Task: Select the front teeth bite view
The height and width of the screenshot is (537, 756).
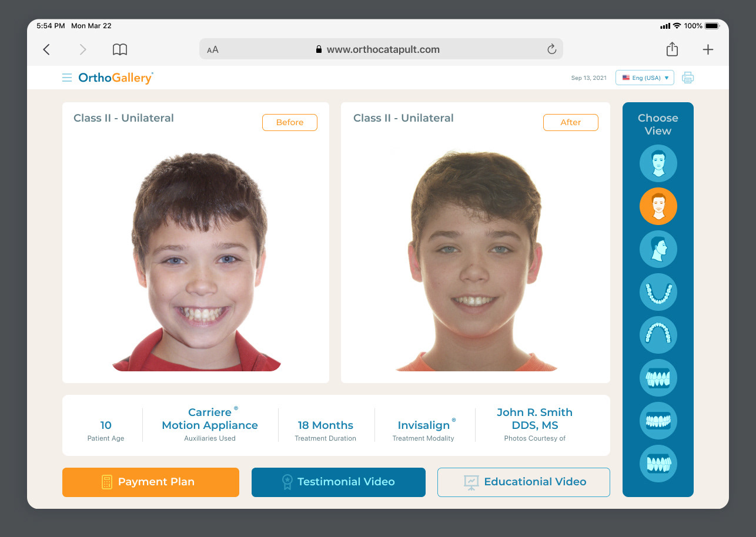Action: (x=658, y=421)
